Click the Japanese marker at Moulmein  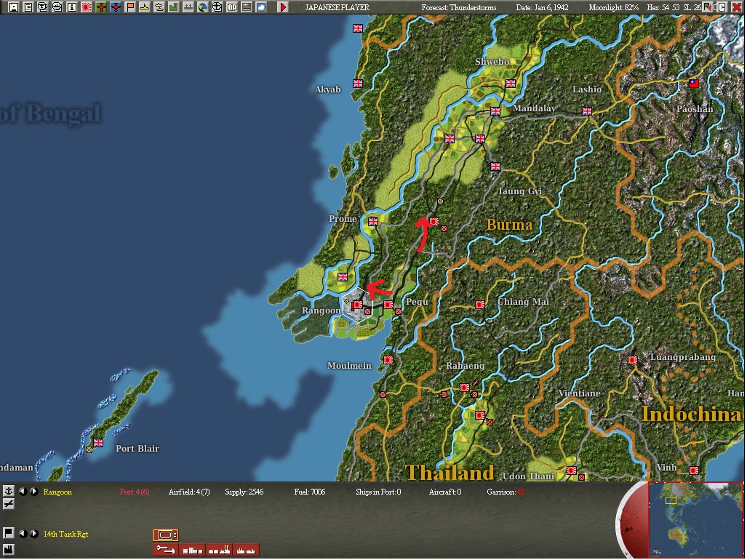pos(388,360)
